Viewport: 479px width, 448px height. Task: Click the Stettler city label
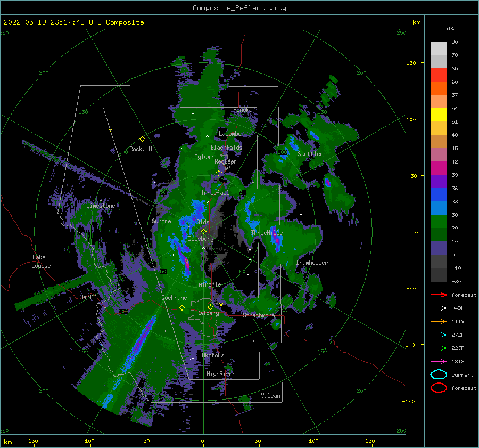click(x=310, y=154)
